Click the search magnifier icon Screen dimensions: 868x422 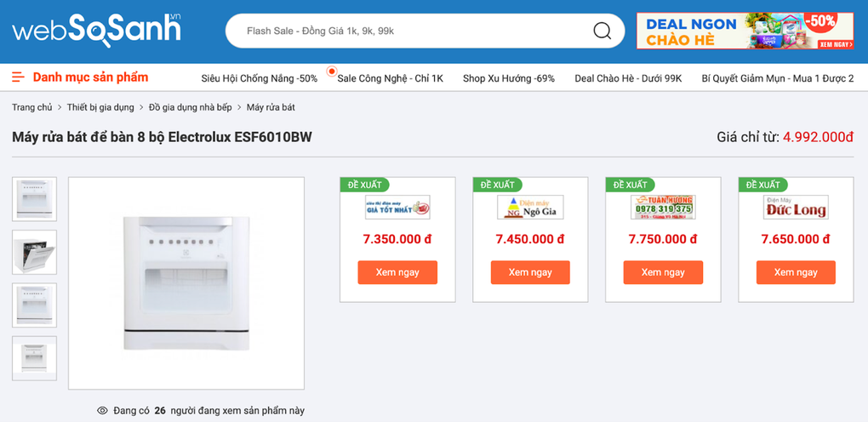pos(602,31)
